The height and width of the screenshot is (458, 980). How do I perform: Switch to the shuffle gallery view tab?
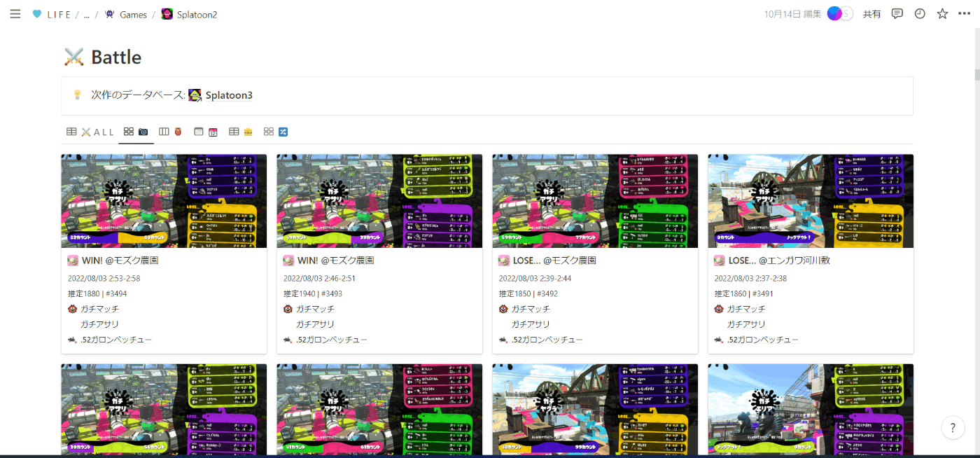(x=276, y=132)
